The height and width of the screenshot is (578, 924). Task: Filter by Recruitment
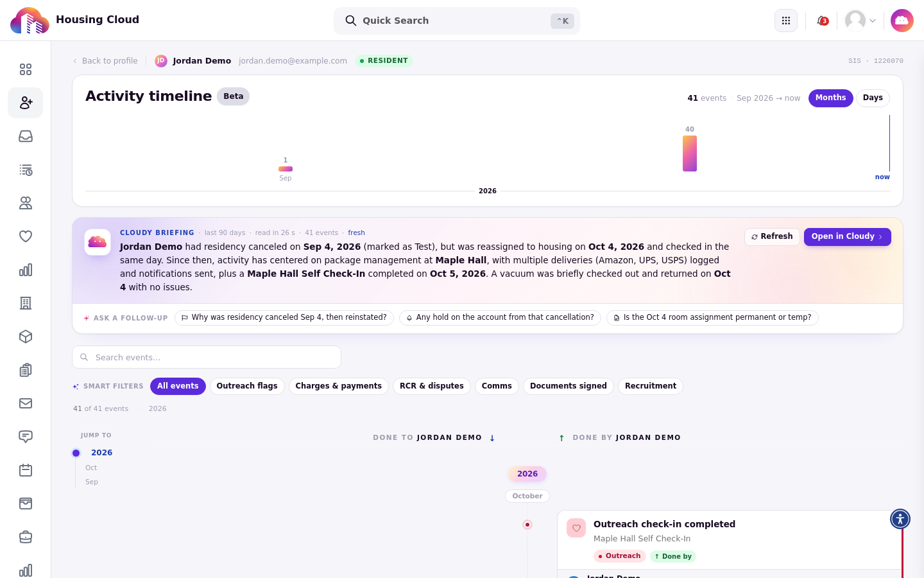pyautogui.click(x=651, y=386)
